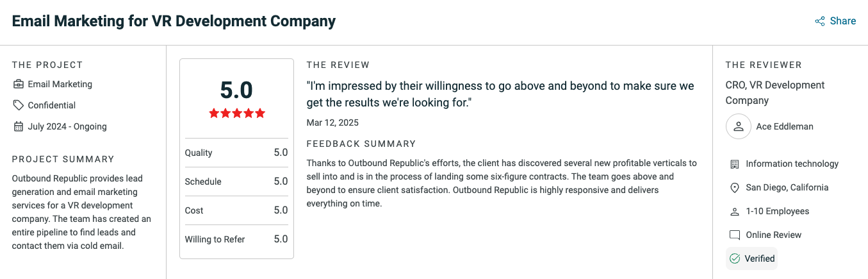This screenshot has width=868, height=279.
Task: Click the reviewer avatar icon
Action: (x=738, y=126)
